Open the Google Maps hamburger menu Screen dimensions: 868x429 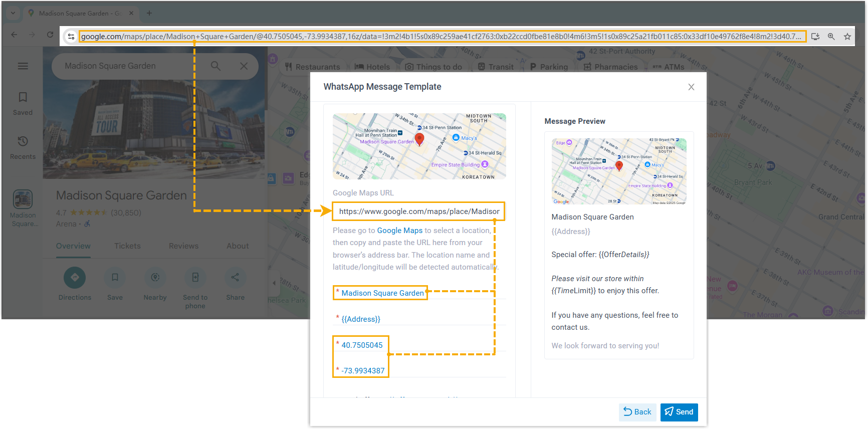click(x=23, y=66)
